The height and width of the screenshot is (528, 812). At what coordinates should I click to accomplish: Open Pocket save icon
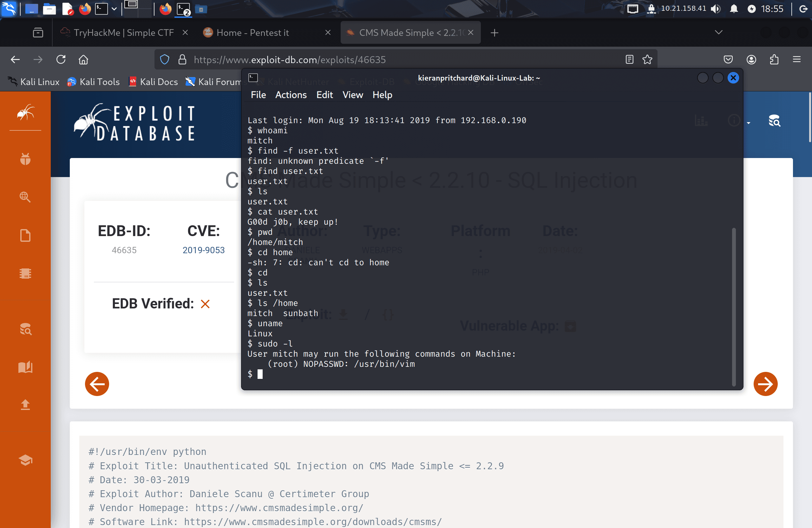[x=728, y=60]
